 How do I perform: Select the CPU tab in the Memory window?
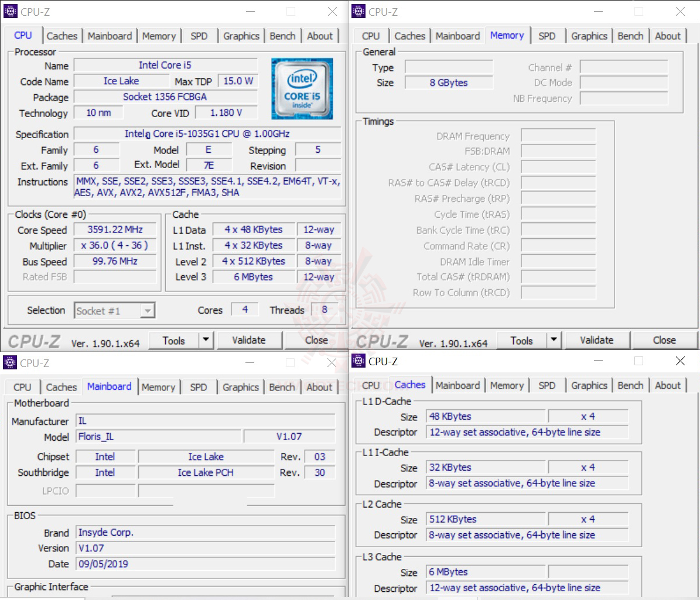pyautogui.click(x=371, y=36)
